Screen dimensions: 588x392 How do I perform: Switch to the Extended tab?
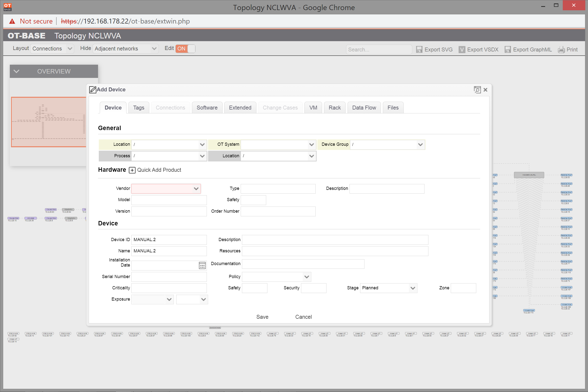240,108
